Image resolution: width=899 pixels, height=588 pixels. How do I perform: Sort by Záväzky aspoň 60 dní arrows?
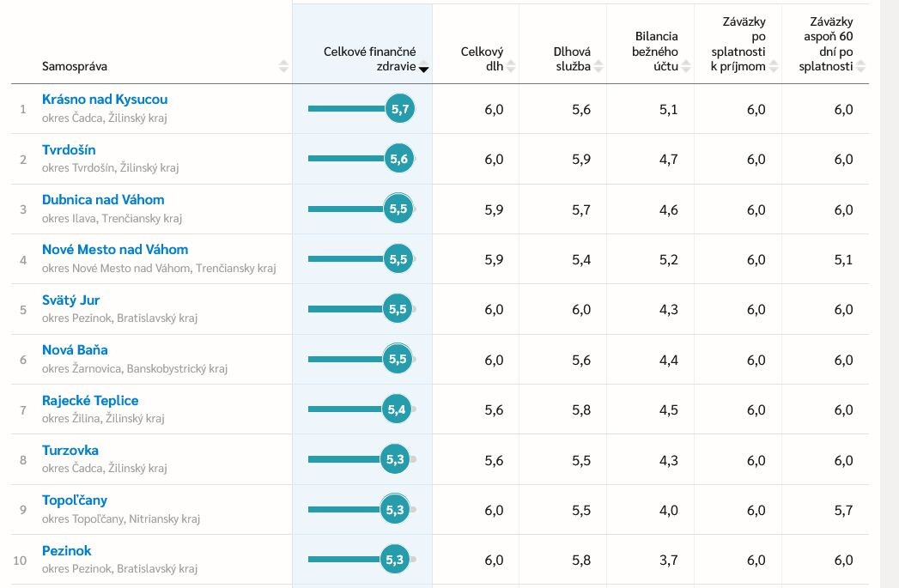coord(860,66)
